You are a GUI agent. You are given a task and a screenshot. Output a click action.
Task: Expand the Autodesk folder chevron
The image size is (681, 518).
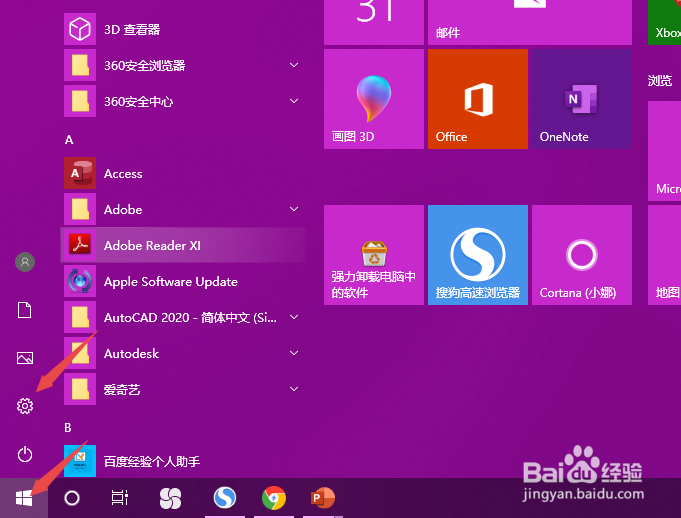point(294,353)
